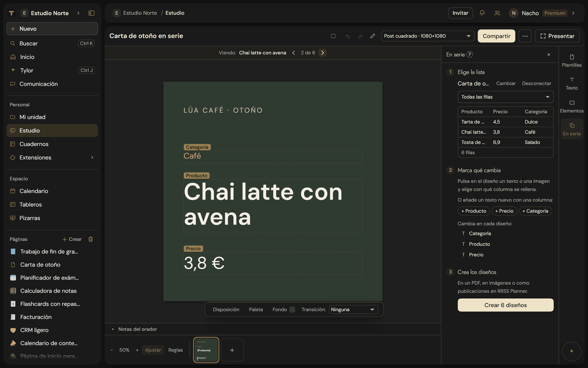Click Compartir

pyautogui.click(x=496, y=36)
